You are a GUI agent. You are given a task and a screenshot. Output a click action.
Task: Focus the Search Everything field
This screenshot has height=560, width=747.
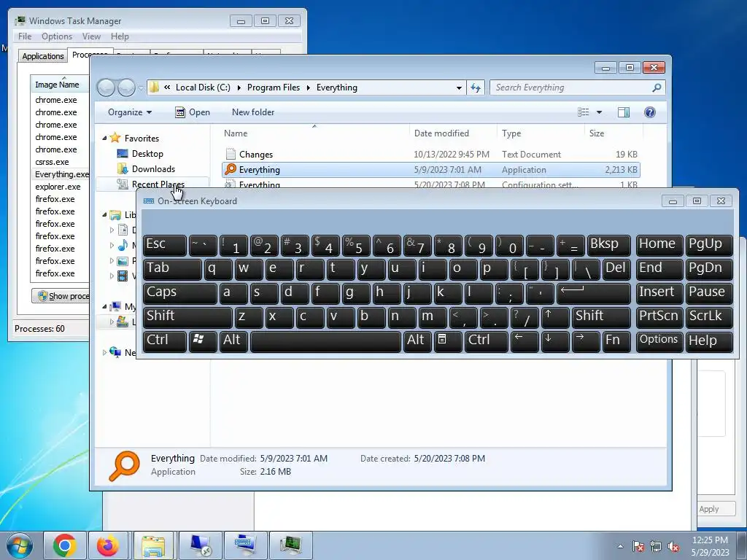572,87
